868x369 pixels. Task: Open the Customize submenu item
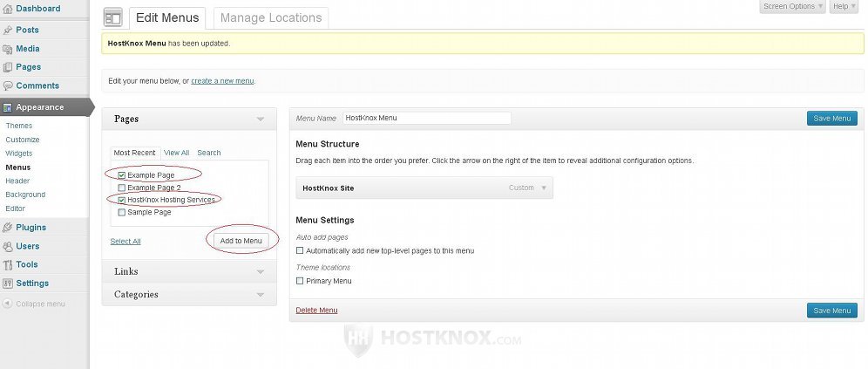tap(22, 140)
